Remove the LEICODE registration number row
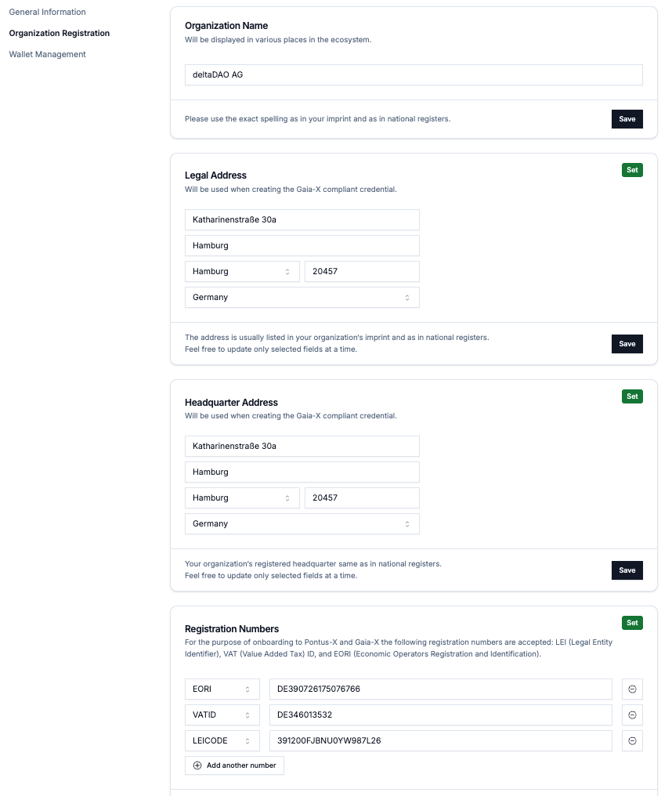The image size is (672, 796). [632, 741]
